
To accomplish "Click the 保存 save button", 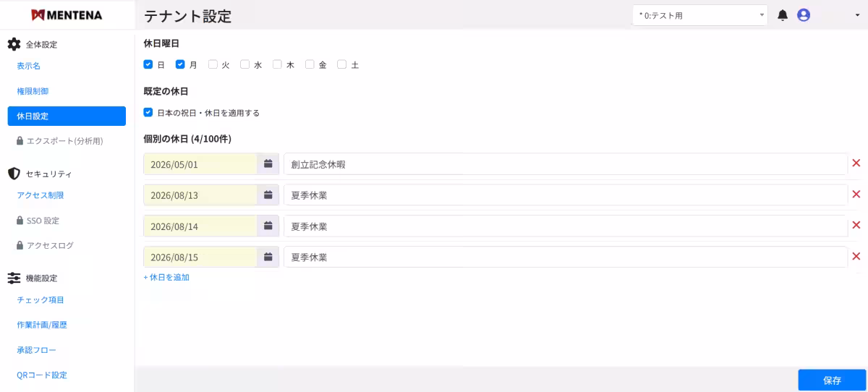I will click(x=832, y=380).
